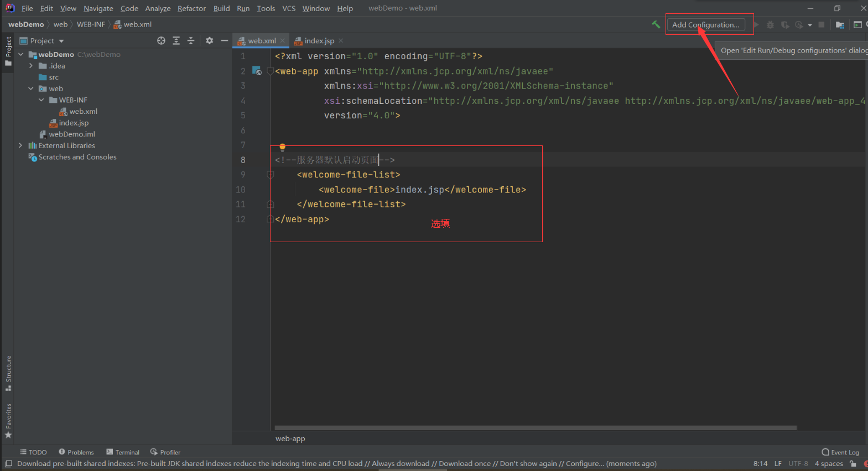Toggle the Project side tool button

pyautogui.click(x=8, y=51)
